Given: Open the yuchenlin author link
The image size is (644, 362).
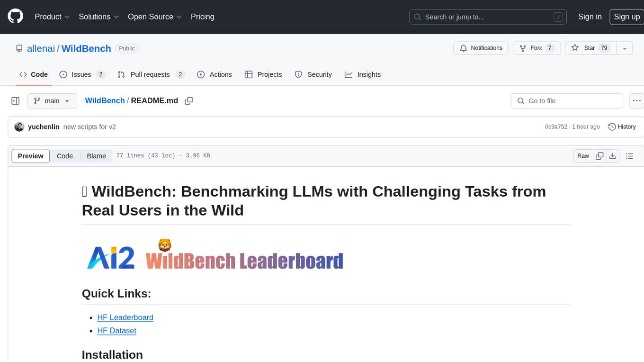Looking at the screenshot, I should [44, 127].
